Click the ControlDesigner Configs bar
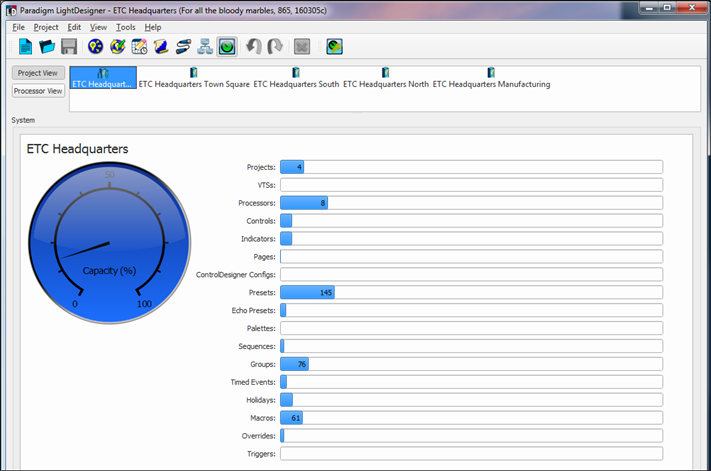Viewport: 711px width, 471px height. [x=471, y=274]
